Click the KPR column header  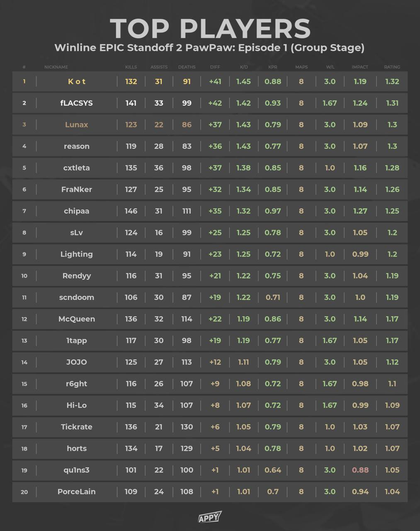(x=273, y=67)
